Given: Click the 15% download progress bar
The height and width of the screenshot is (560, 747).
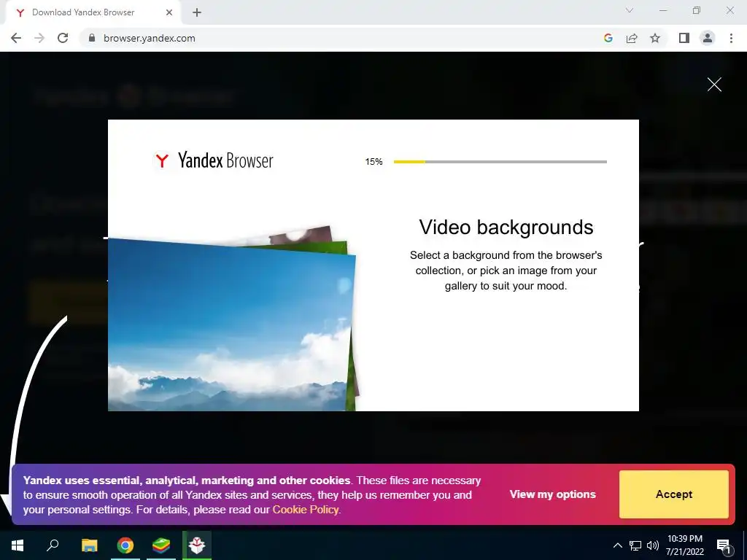Looking at the screenshot, I should [x=500, y=162].
